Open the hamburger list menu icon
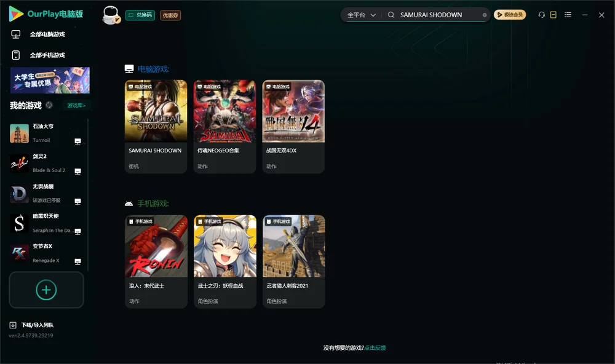This screenshot has width=615, height=364. coord(568,15)
